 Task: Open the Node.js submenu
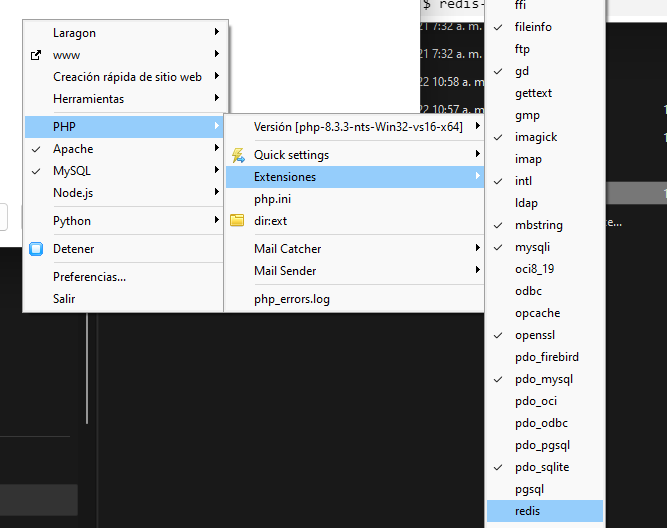click(x=124, y=193)
